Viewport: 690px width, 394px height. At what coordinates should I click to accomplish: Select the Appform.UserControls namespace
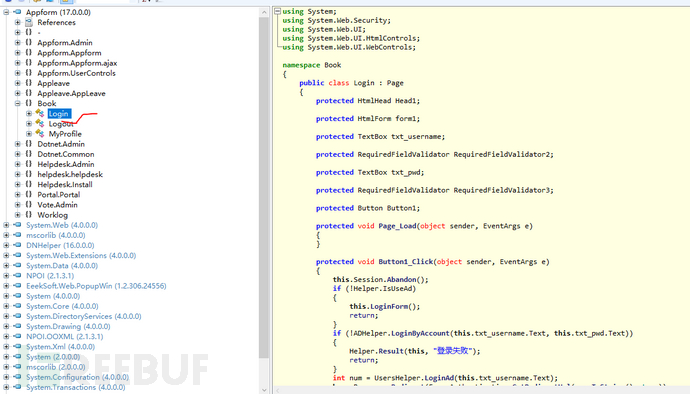pyautogui.click(x=76, y=73)
